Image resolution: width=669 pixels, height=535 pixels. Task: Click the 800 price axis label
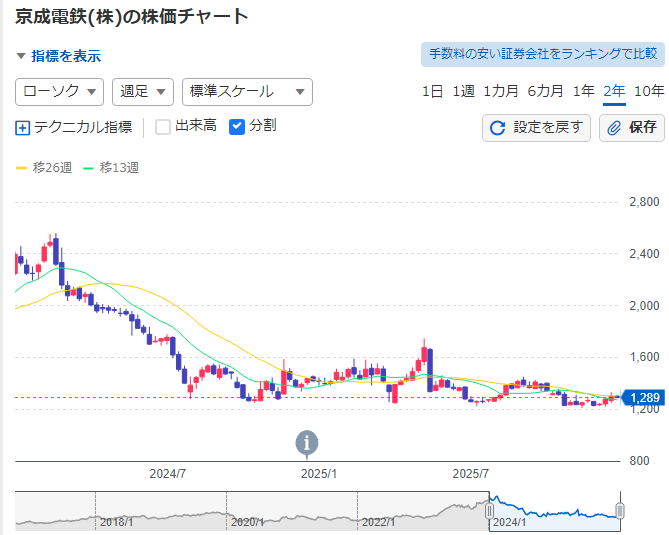pyautogui.click(x=640, y=461)
